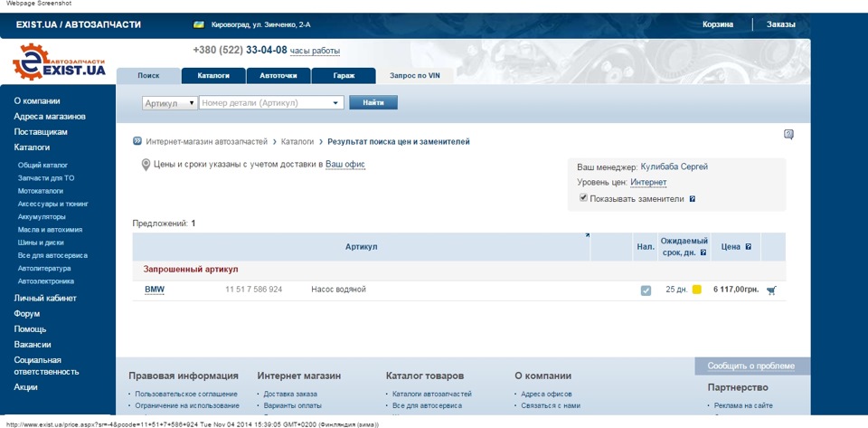Open manager Кулибаба Сергей link

tap(675, 166)
